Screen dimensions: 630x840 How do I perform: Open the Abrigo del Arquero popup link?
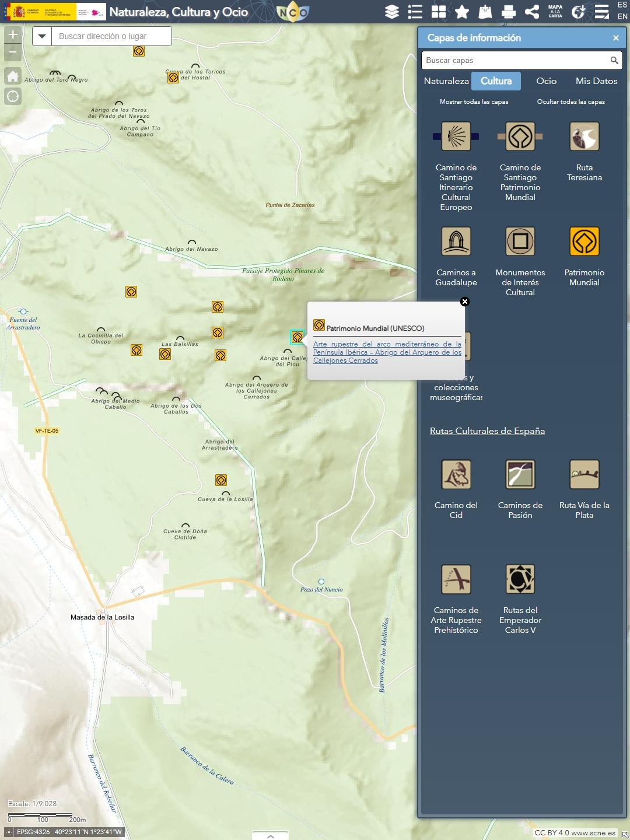[387, 352]
